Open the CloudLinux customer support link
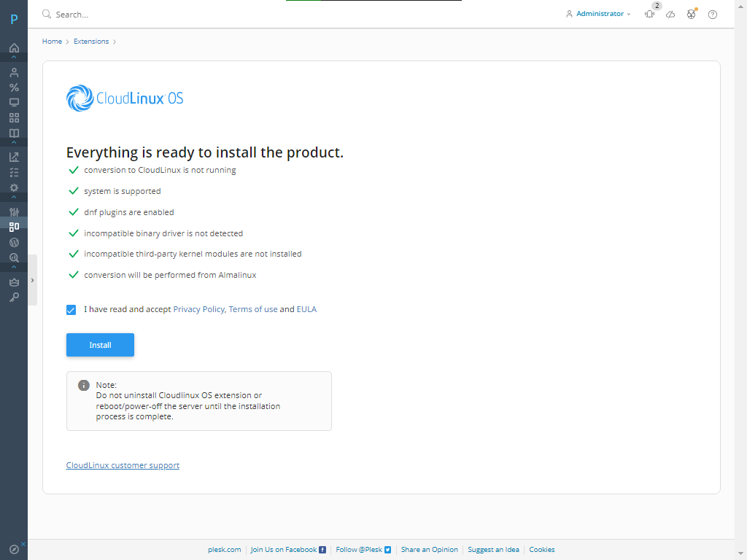This screenshot has height=560, width=747. pyautogui.click(x=123, y=464)
